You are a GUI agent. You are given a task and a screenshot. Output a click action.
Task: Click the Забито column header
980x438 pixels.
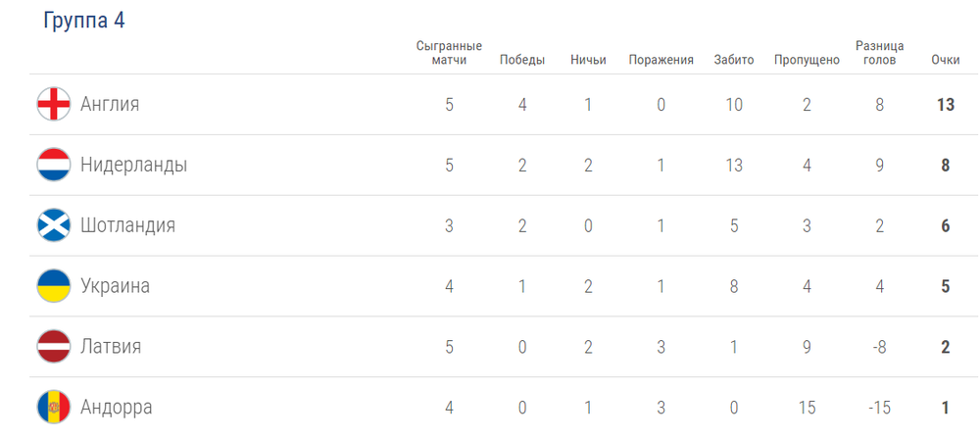click(x=734, y=60)
